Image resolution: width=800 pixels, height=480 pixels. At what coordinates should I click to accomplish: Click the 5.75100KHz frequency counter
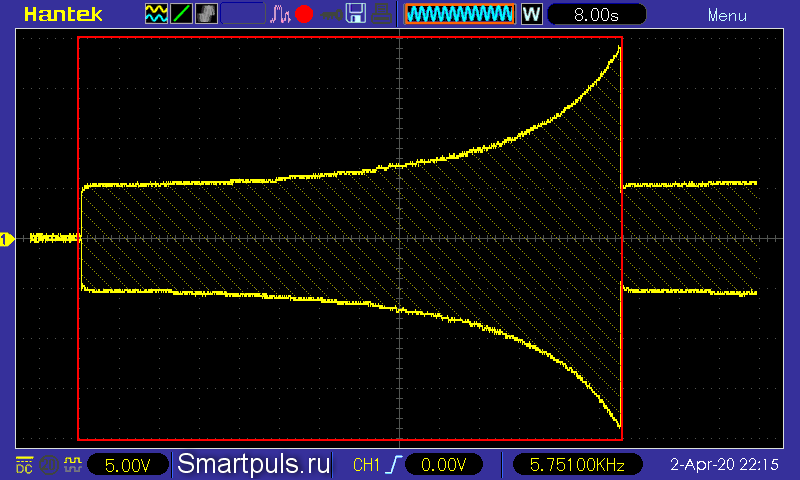tap(577, 465)
